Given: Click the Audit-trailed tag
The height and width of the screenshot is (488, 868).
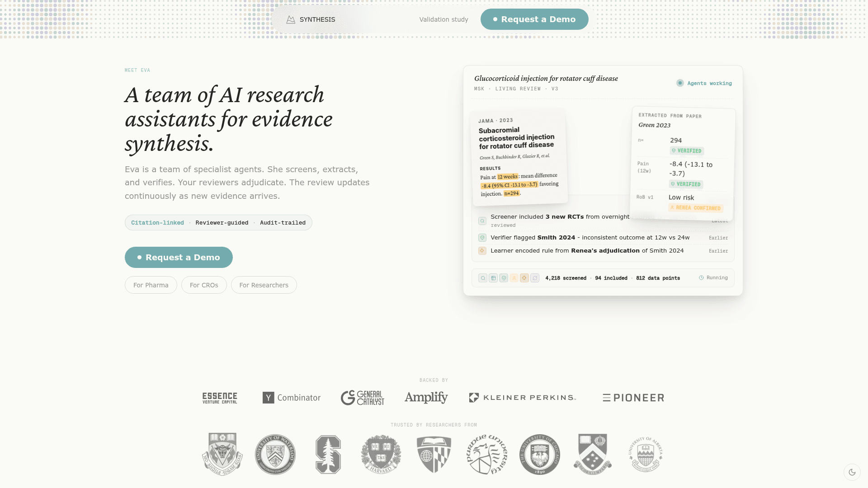Looking at the screenshot, I should pyautogui.click(x=283, y=223).
